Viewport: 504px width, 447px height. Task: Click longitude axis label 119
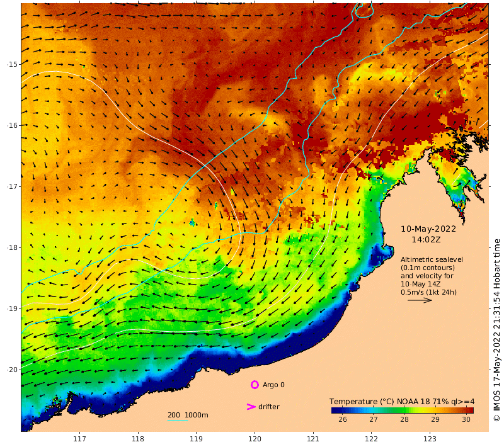coord(196,439)
